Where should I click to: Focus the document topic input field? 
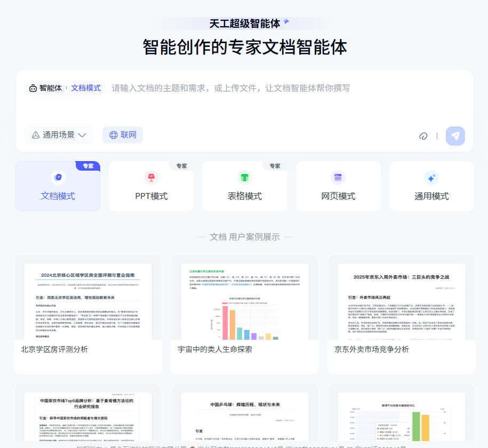pyautogui.click(x=230, y=88)
